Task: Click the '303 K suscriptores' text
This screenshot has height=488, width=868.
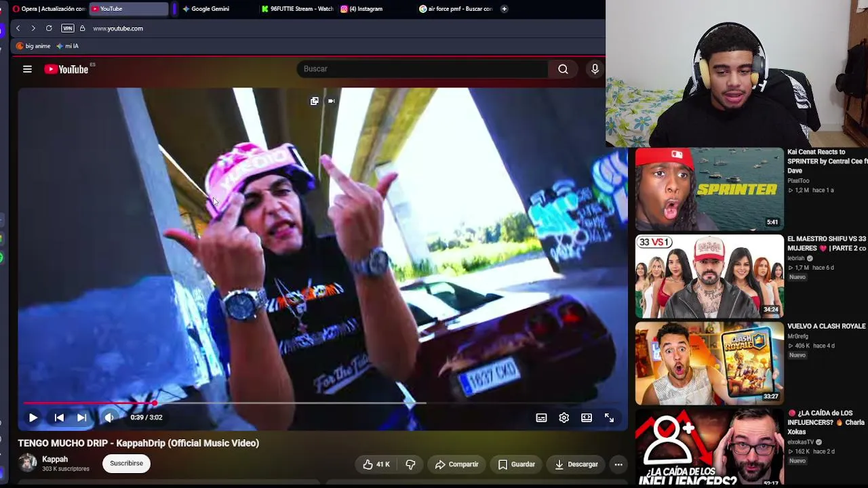Action: 66,469
